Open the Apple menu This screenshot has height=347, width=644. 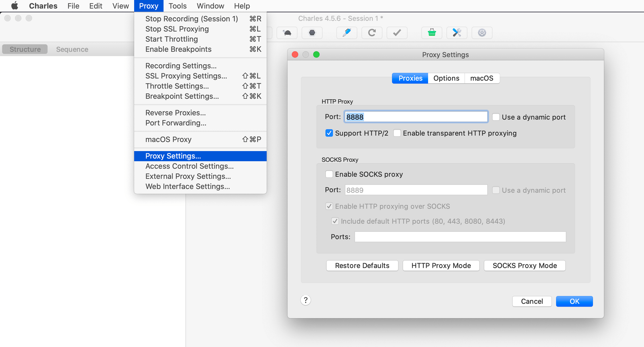pyautogui.click(x=15, y=6)
